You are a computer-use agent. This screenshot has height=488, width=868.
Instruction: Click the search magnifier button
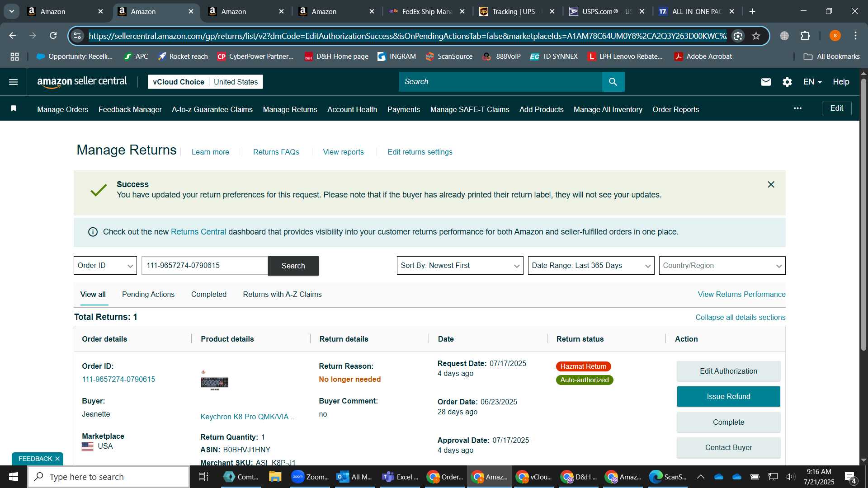[x=613, y=82]
